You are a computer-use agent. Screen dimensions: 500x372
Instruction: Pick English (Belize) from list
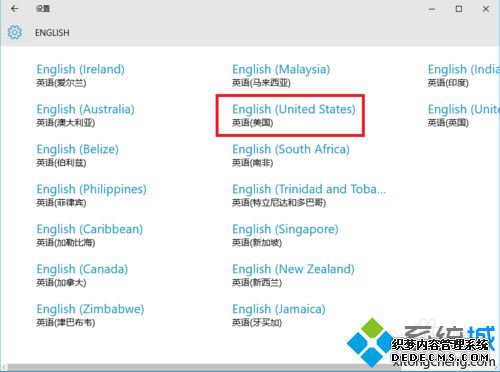tap(77, 156)
